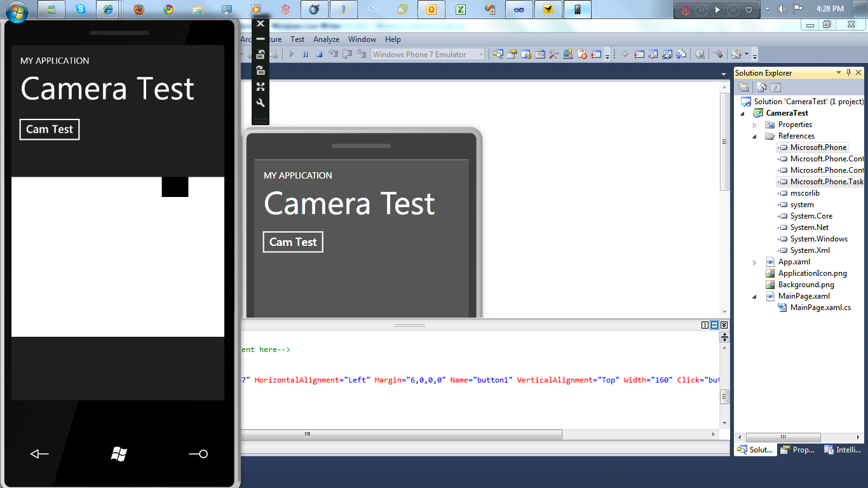868x488 pixels.
Task: Click Solution Explorer's Refresh icon
Action: 776,88
